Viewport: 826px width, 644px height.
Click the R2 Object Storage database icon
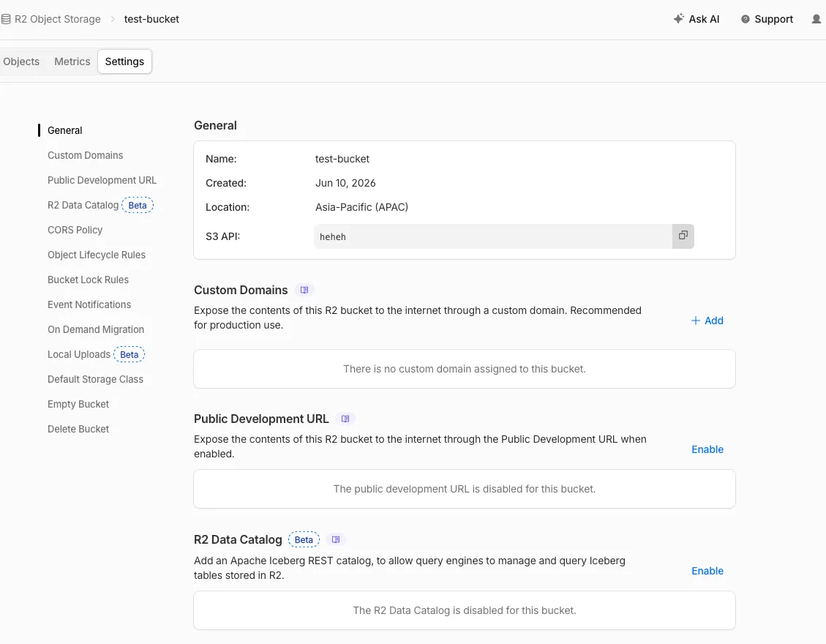tap(6, 19)
